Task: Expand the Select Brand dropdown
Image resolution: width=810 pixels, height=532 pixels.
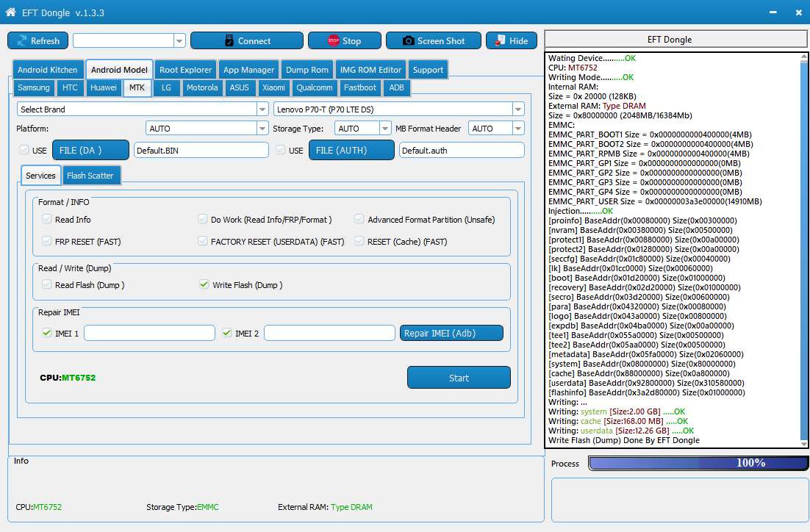Action: pyautogui.click(x=262, y=109)
